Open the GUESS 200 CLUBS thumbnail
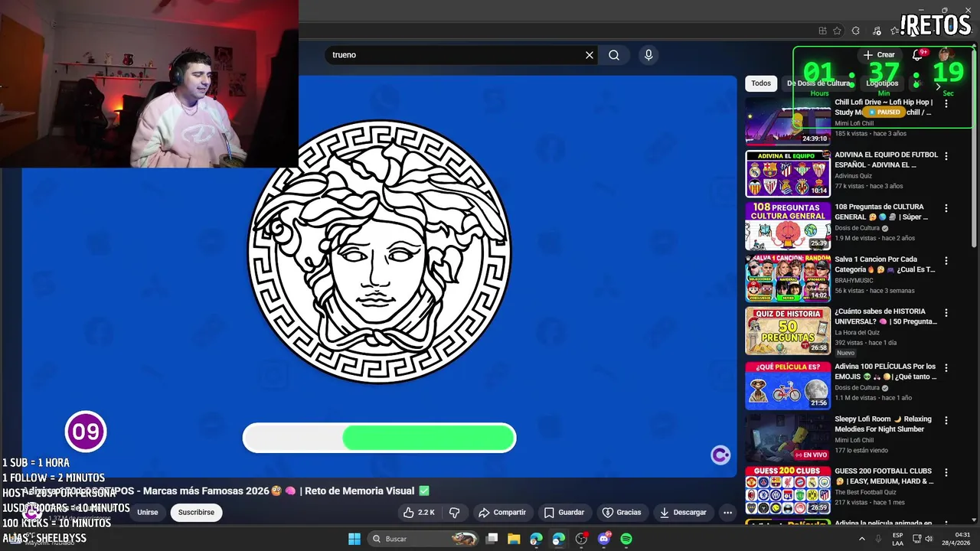The height and width of the screenshot is (551, 980). pos(788,491)
